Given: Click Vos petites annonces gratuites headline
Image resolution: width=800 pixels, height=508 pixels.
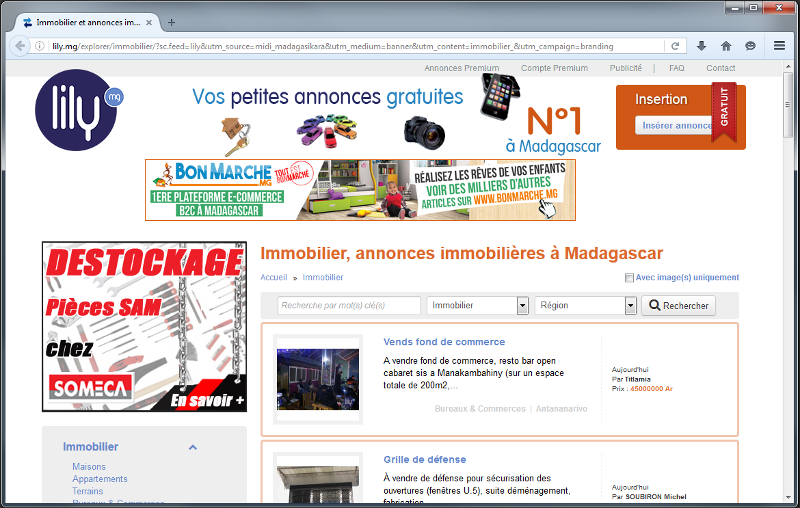Looking at the screenshot, I should (328, 97).
